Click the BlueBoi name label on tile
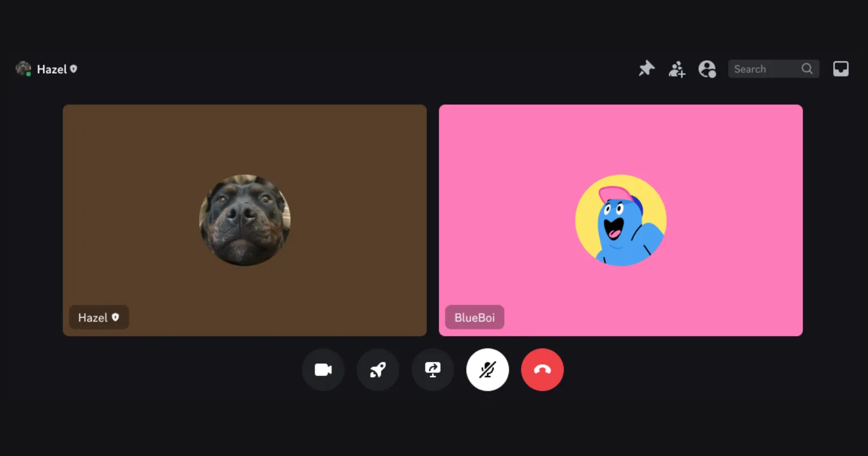868x456 pixels. click(474, 318)
